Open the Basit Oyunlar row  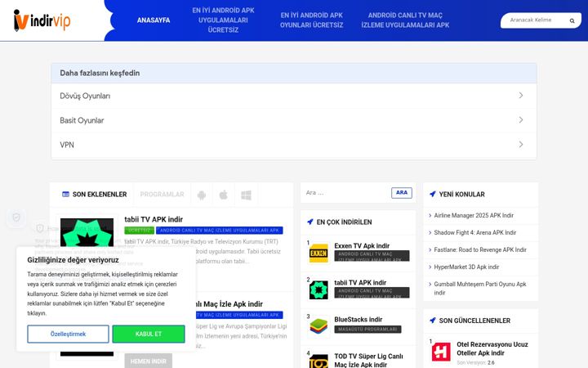(x=294, y=120)
